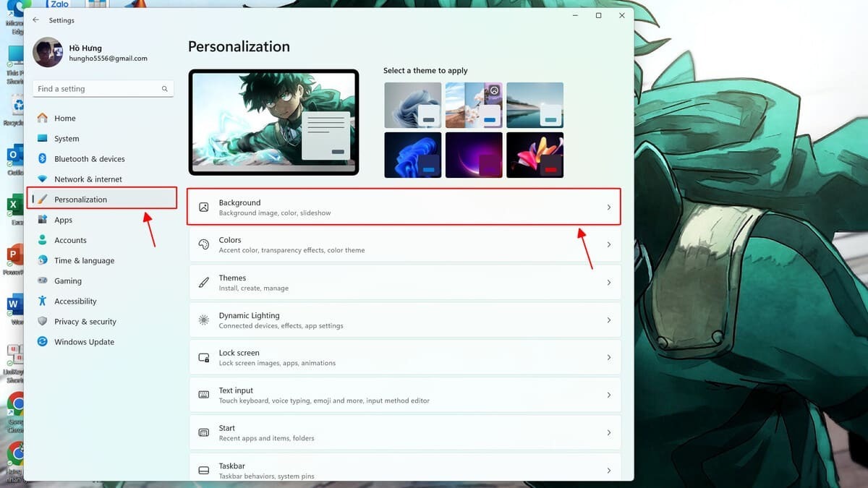Click the Bluetooth & devices icon

coord(42,158)
